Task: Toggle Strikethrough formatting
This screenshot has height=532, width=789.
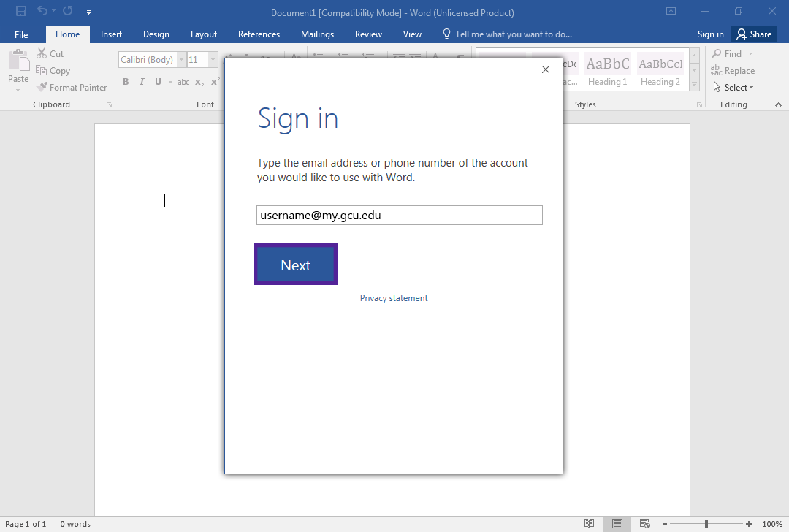Action: tap(183, 82)
